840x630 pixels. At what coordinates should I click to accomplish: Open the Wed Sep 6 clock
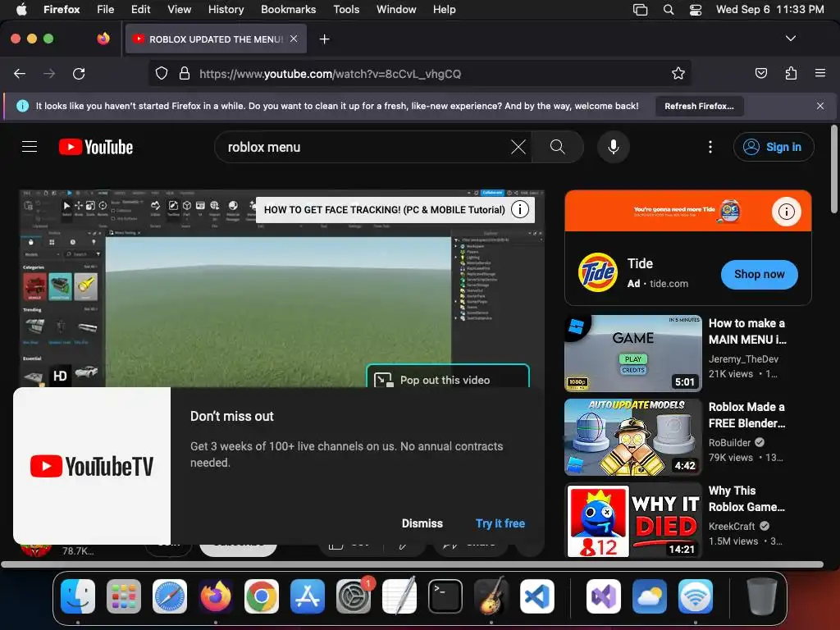coord(769,10)
